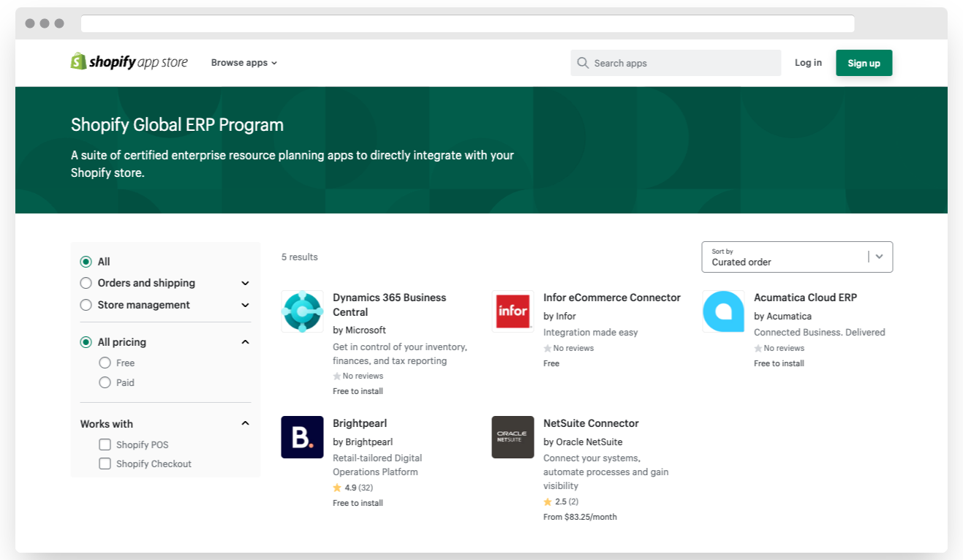
Task: Select the Paid pricing radio button
Action: coord(105,382)
